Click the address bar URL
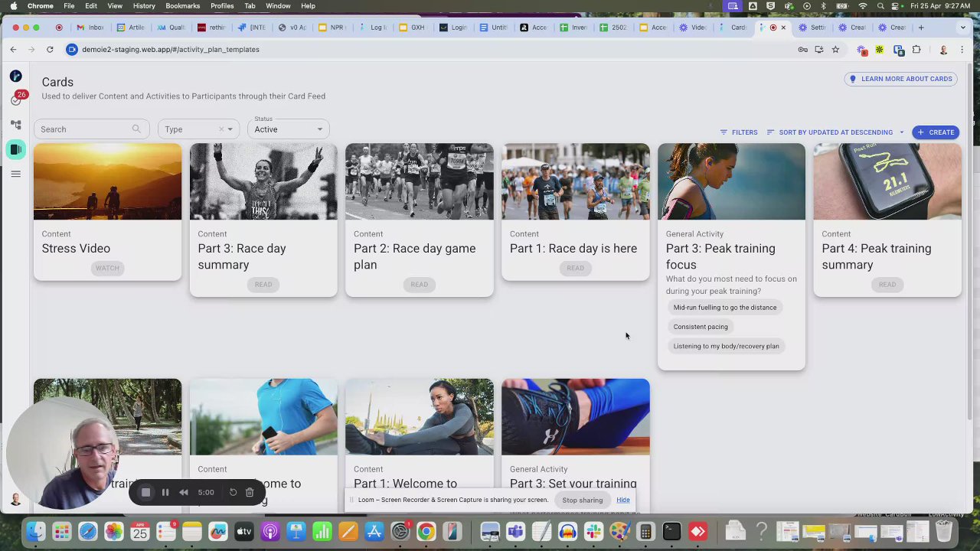This screenshot has width=980, height=551. tap(171, 50)
